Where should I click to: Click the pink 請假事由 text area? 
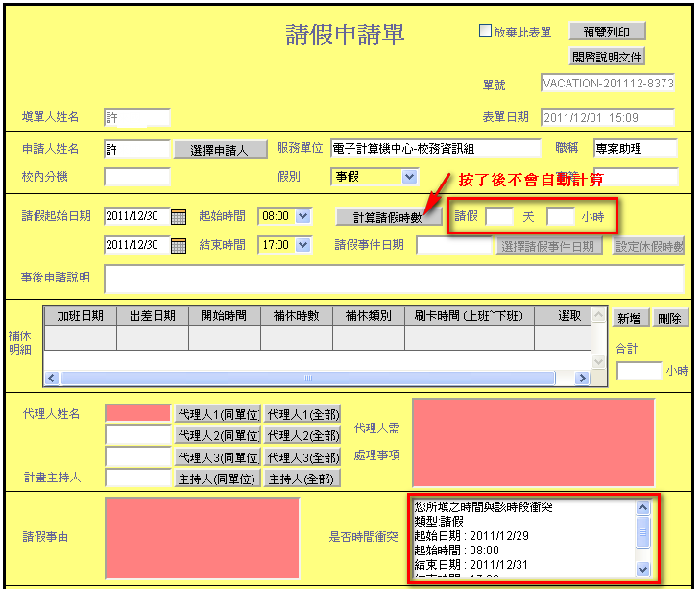coord(202,537)
